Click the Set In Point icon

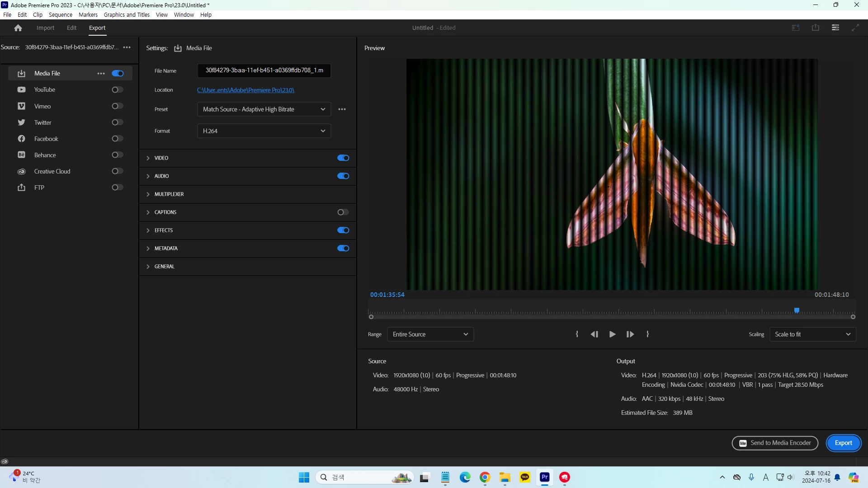[577, 334]
